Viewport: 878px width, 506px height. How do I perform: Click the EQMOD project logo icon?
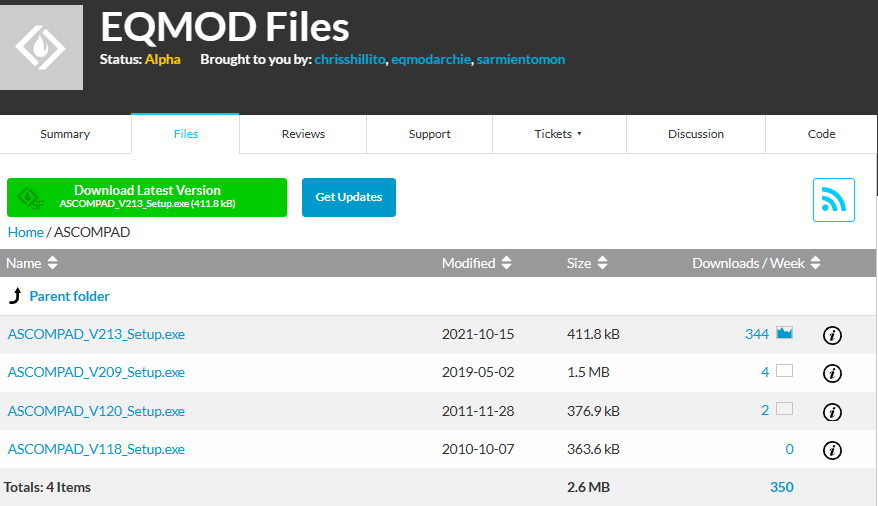[40, 47]
